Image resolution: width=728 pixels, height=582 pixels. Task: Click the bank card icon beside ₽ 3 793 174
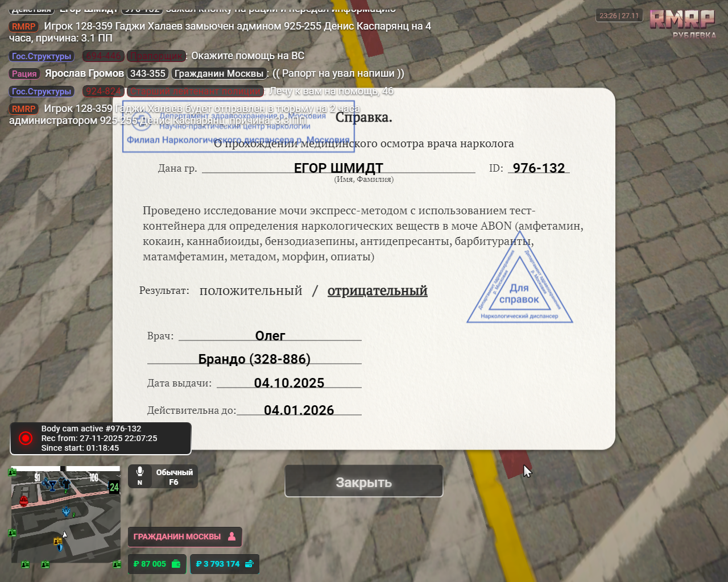(250, 564)
